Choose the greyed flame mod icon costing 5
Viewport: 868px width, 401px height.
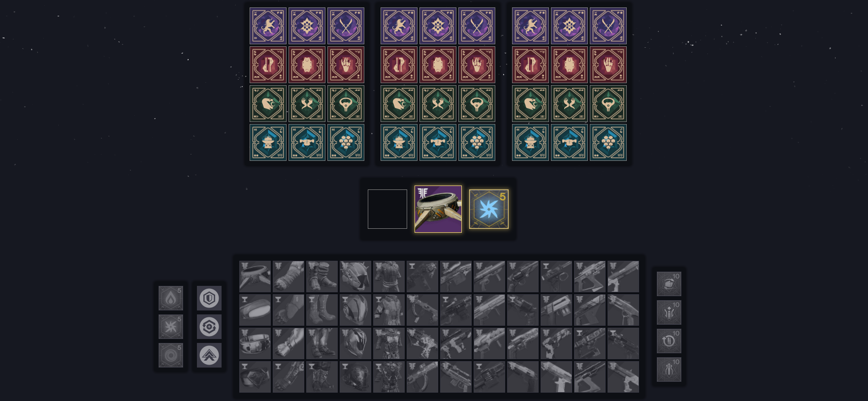point(171,298)
